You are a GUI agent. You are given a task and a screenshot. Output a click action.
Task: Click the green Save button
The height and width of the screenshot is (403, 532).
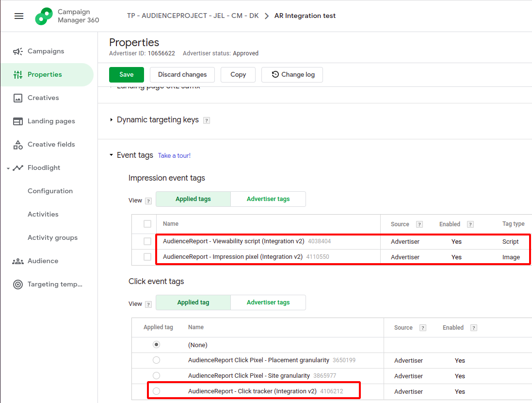tap(127, 75)
